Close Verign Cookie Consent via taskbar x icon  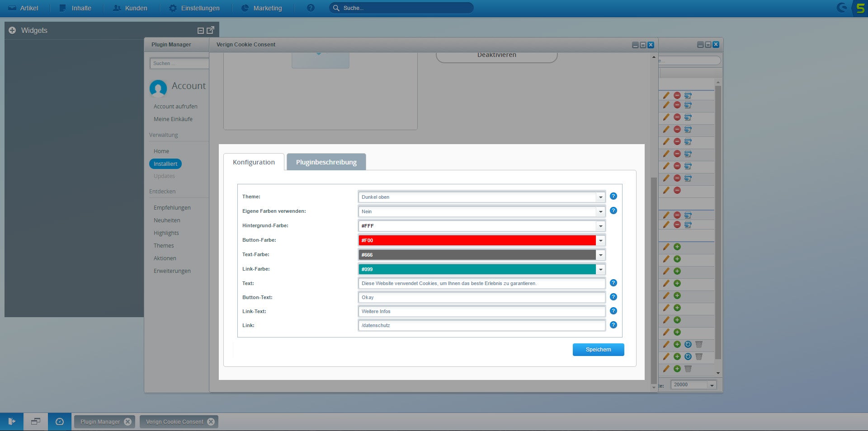(211, 422)
